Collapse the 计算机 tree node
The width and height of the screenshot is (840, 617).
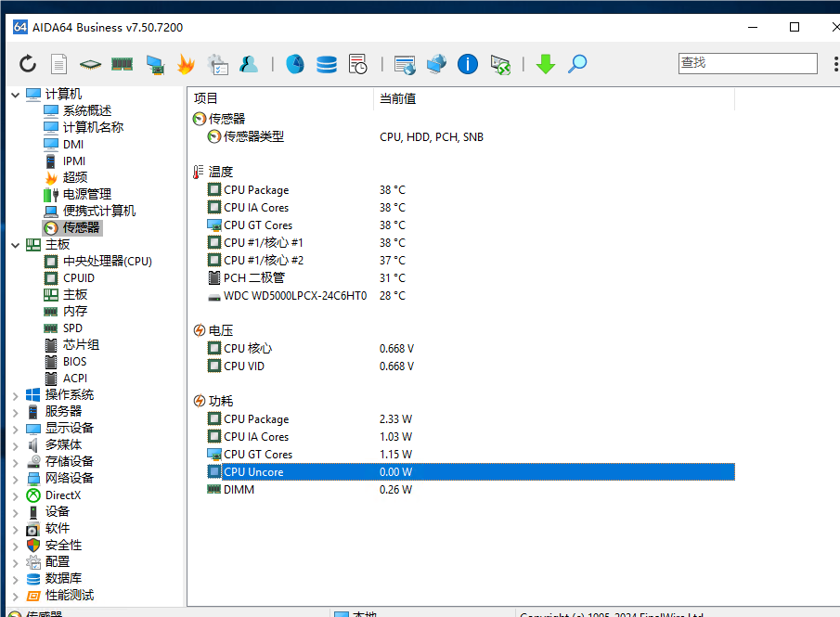coord(15,95)
